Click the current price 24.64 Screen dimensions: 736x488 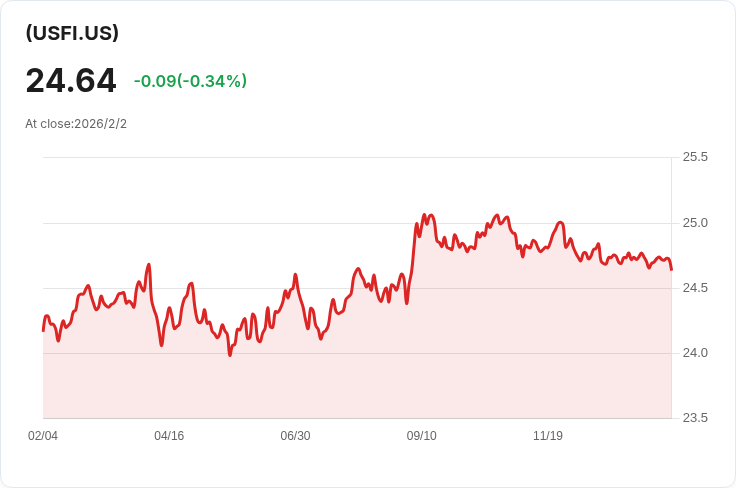click(71, 80)
